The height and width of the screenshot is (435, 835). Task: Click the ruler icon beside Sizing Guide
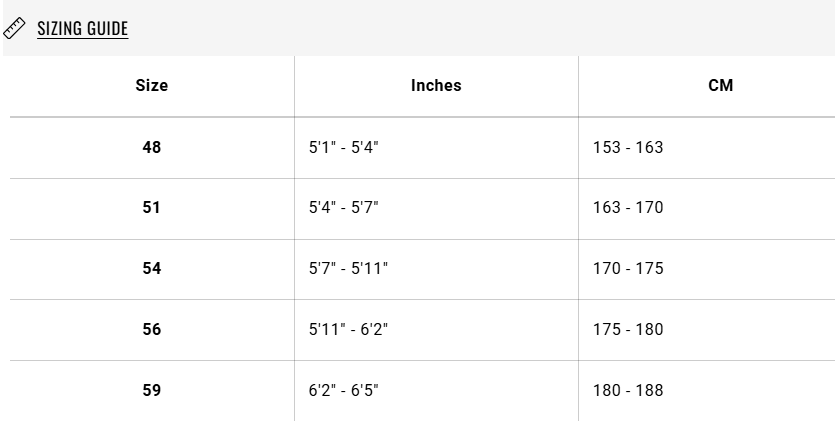14,28
